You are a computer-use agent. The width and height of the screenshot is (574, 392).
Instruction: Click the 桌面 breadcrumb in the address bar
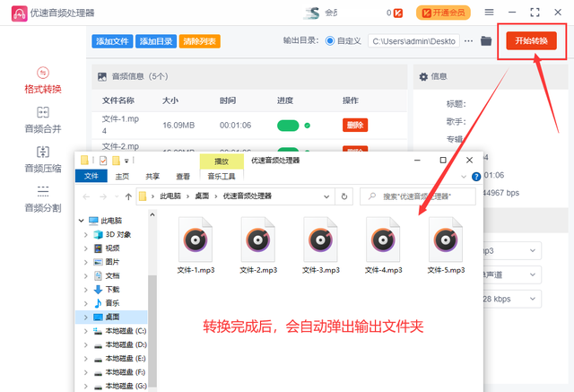click(202, 196)
